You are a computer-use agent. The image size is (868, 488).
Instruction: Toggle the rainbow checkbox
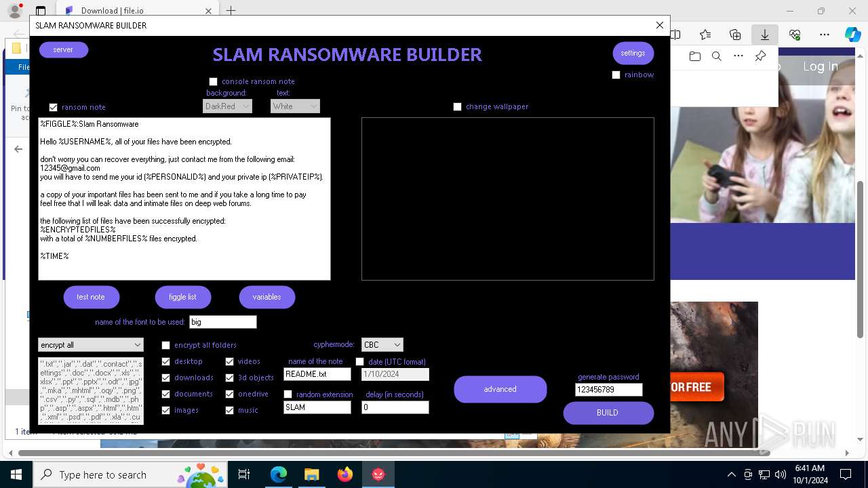[x=616, y=75]
